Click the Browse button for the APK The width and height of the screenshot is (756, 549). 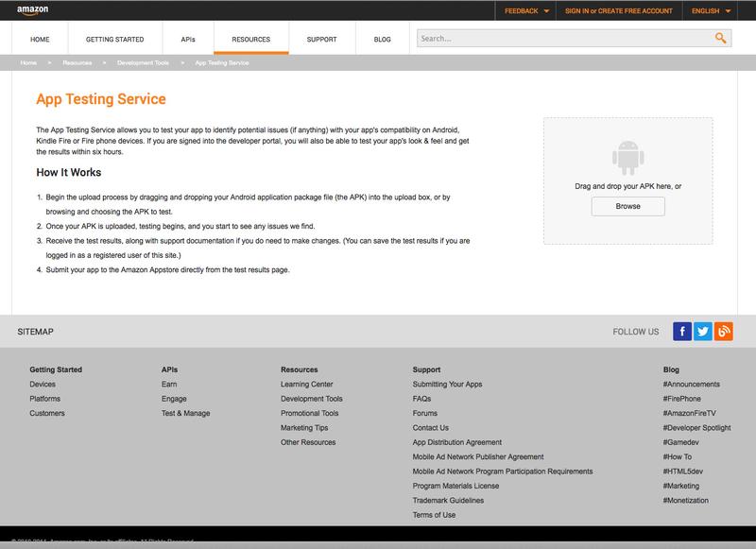click(x=627, y=206)
